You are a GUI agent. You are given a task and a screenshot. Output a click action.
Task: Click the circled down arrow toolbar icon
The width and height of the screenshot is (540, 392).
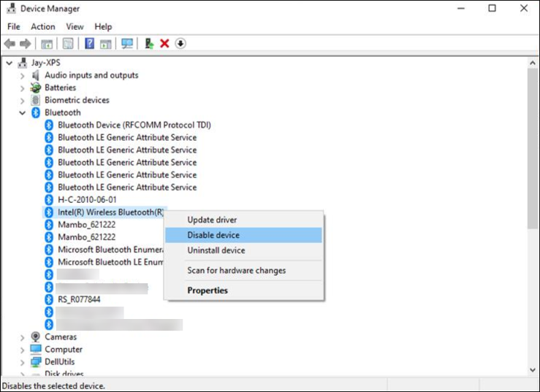180,44
